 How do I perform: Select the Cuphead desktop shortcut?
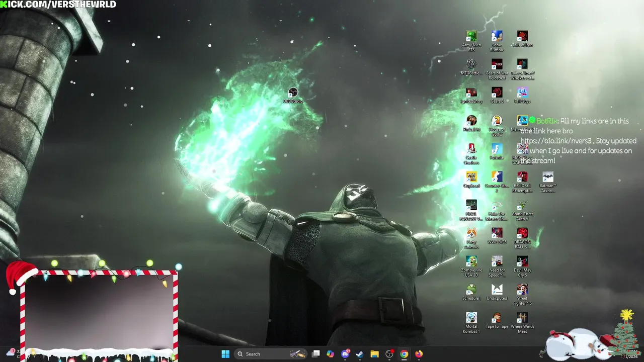pyautogui.click(x=471, y=179)
